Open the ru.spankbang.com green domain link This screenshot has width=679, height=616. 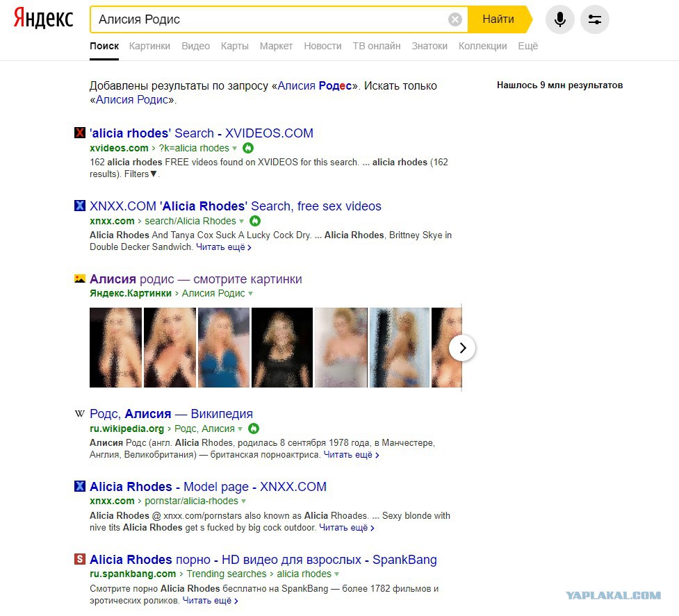133,574
